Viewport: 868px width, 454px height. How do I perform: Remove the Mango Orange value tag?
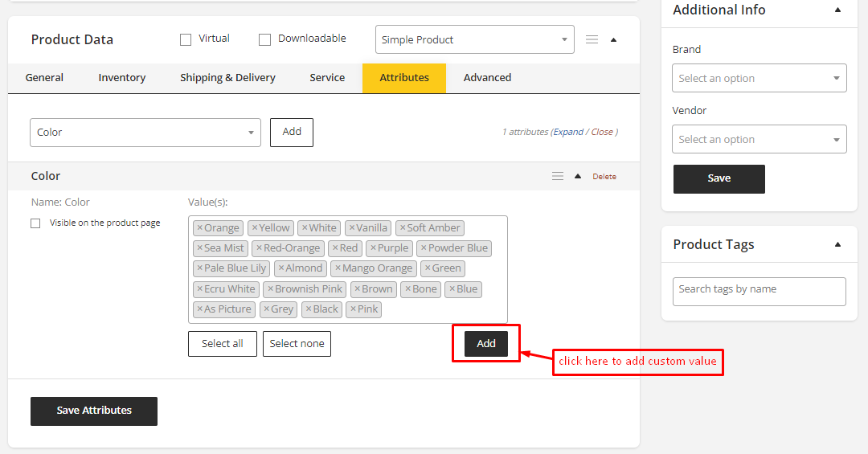pos(338,268)
